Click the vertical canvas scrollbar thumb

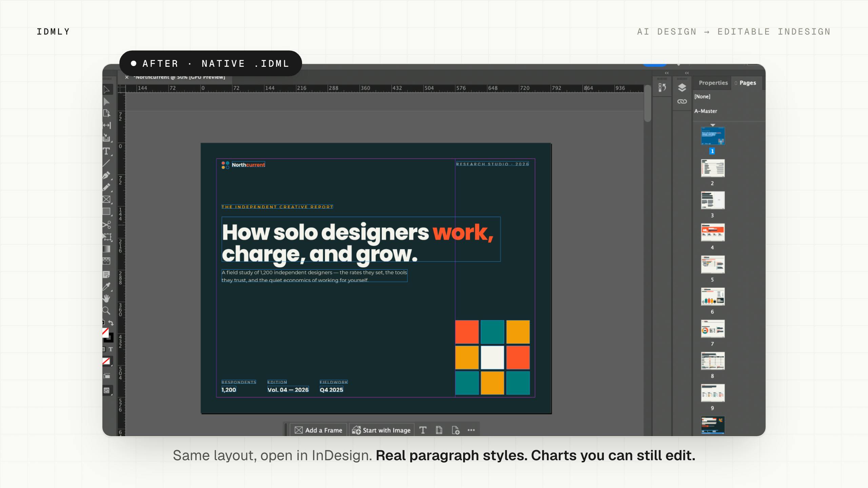647,103
